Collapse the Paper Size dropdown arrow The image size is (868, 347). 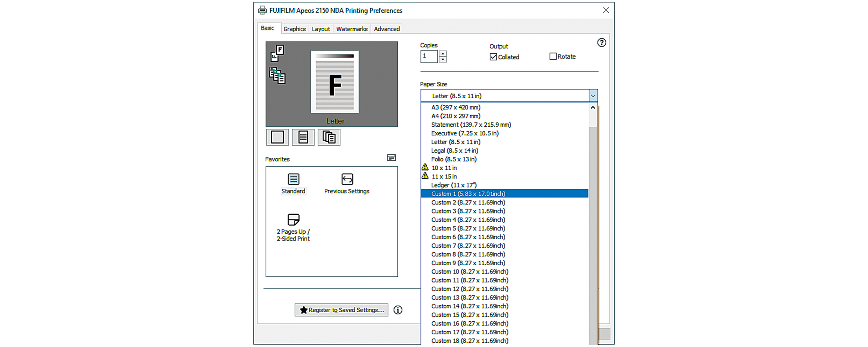[593, 96]
